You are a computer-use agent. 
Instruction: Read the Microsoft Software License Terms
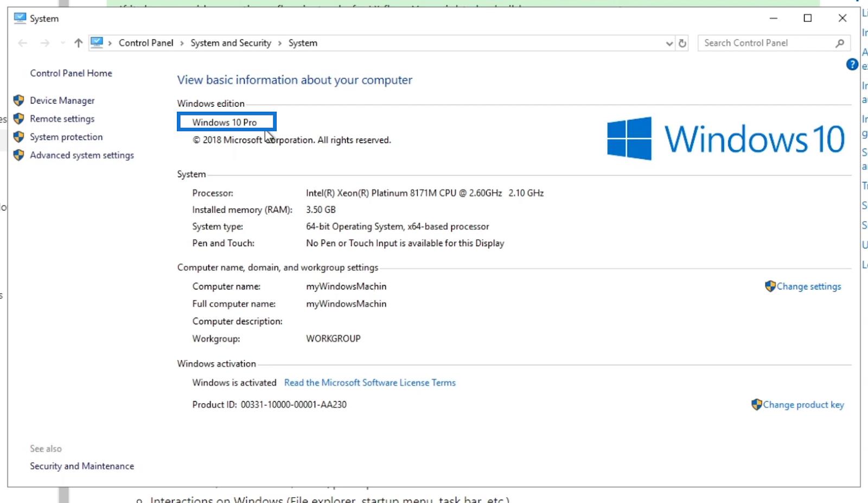click(x=370, y=383)
